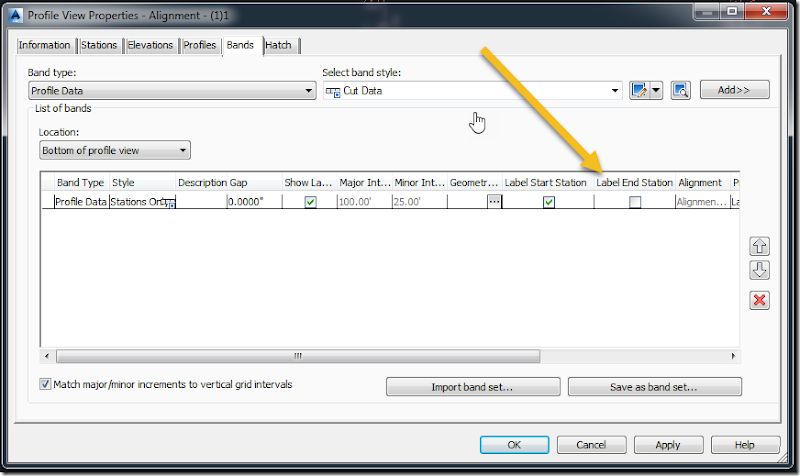Click the horizontal scrollbar thumb

click(298, 356)
